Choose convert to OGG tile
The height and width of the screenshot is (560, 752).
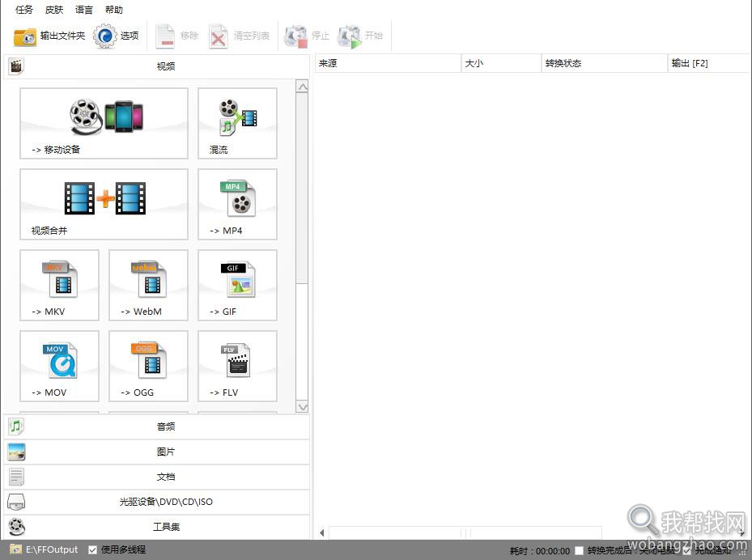pyautogui.click(x=149, y=367)
